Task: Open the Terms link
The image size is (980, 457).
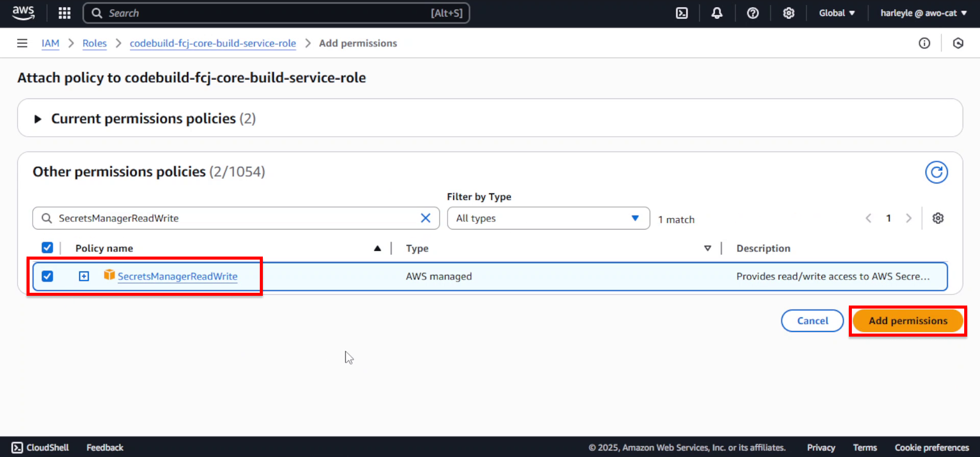Action: (x=865, y=447)
